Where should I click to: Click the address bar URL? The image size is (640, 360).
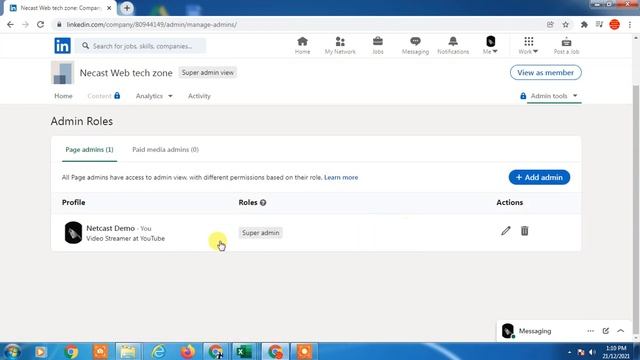pos(152,24)
